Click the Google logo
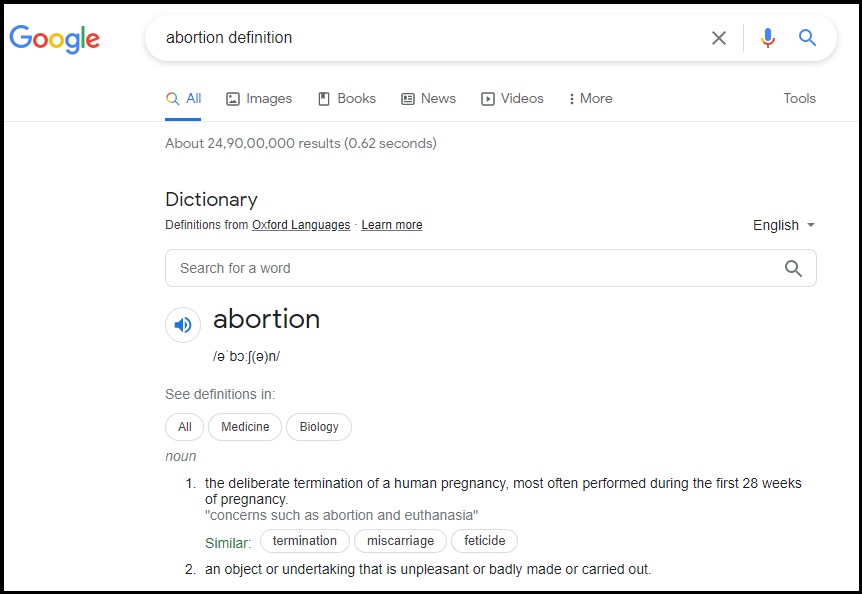862x594 pixels. 54,38
